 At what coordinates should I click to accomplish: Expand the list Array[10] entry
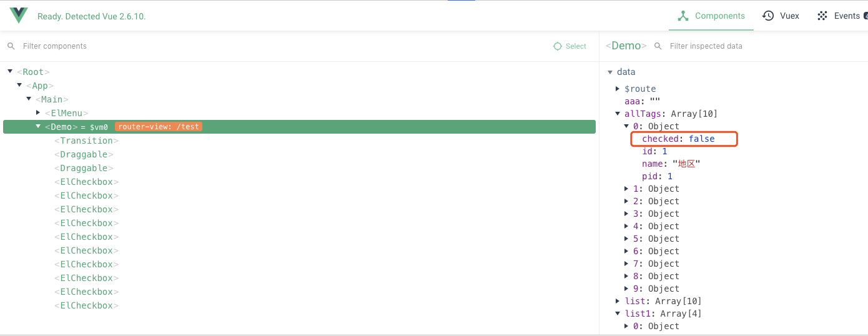coord(618,301)
